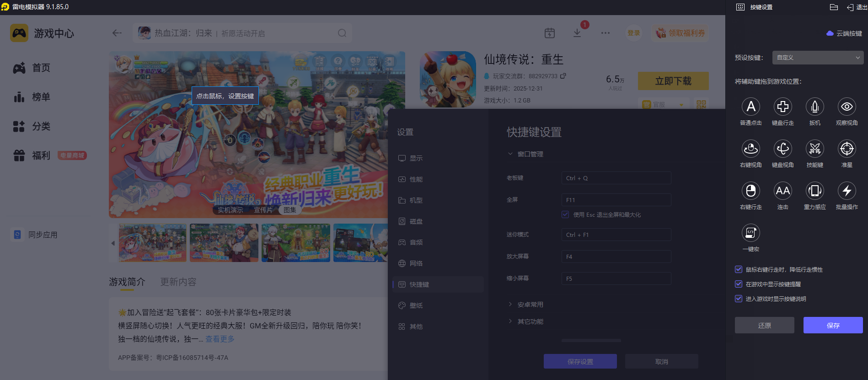
Task: Select the 键盘行走 D-pad key icon
Action: click(x=782, y=107)
